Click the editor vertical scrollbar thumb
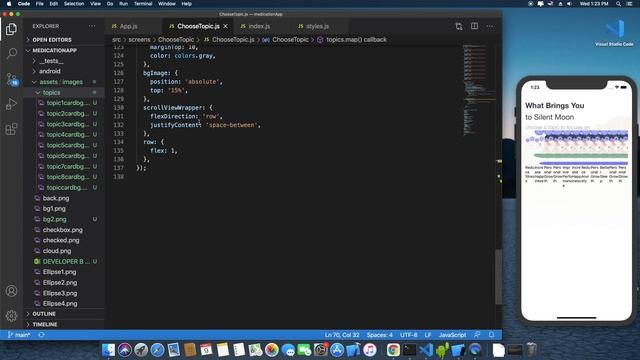The width and height of the screenshot is (640, 360). pyautogui.click(x=498, y=276)
